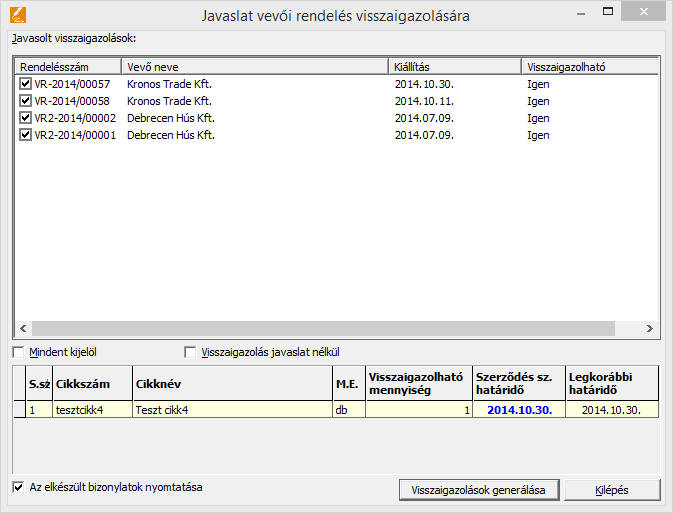This screenshot has width=673, height=513.
Task: Click the M.E. column header
Action: pos(349,384)
